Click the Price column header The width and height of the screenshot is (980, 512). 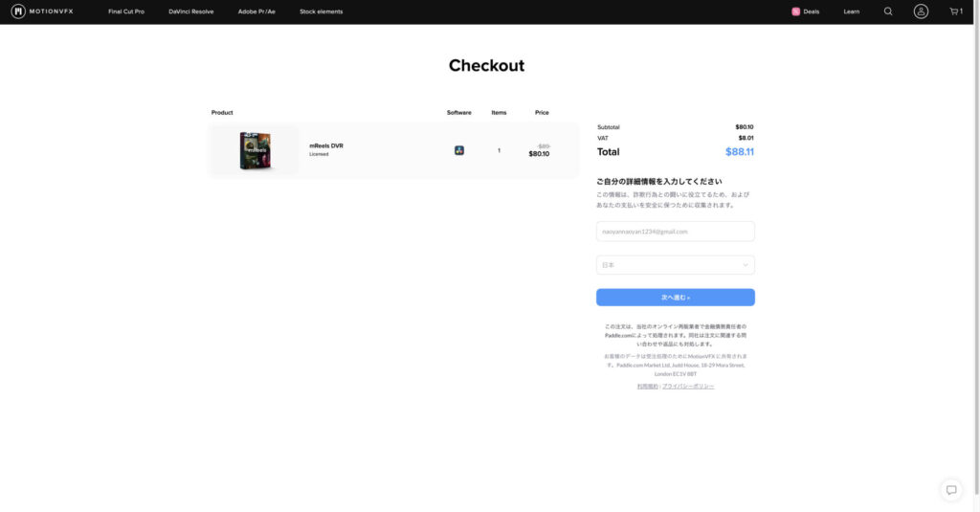click(542, 113)
